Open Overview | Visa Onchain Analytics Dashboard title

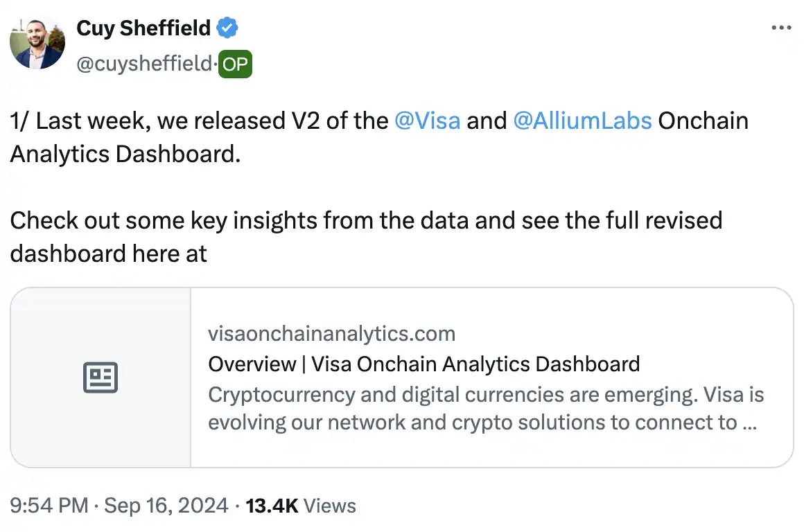[x=423, y=364]
